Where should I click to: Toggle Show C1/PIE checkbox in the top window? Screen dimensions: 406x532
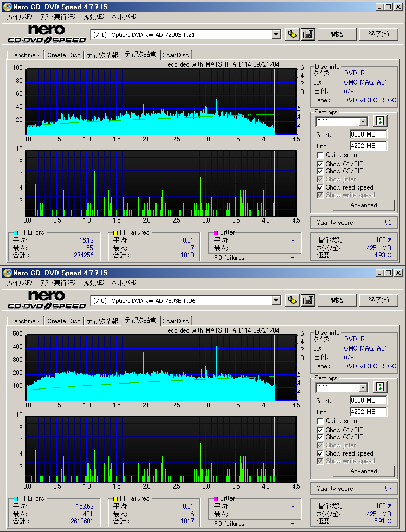320,164
